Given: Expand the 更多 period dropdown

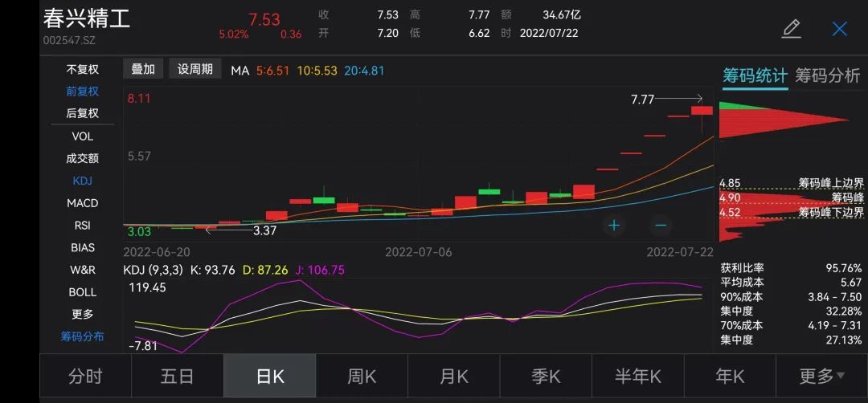Looking at the screenshot, I should click(x=821, y=376).
